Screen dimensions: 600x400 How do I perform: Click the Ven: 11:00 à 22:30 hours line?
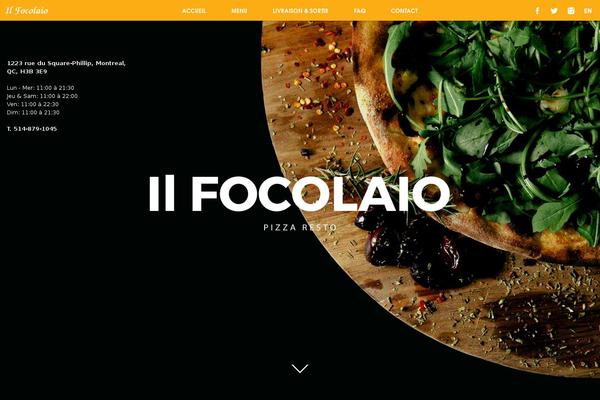[x=33, y=104]
